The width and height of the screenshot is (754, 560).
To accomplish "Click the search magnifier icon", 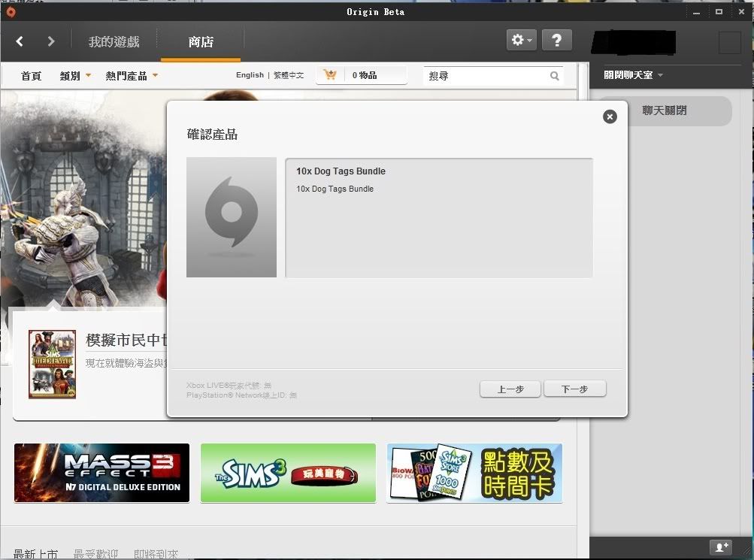I will pyautogui.click(x=555, y=76).
